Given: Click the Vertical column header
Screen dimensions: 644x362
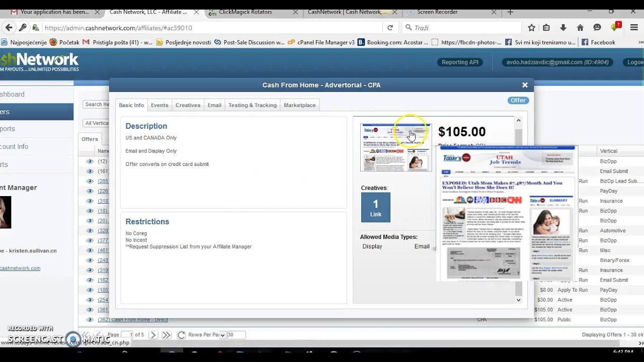Looking at the screenshot, I should click(x=608, y=151).
